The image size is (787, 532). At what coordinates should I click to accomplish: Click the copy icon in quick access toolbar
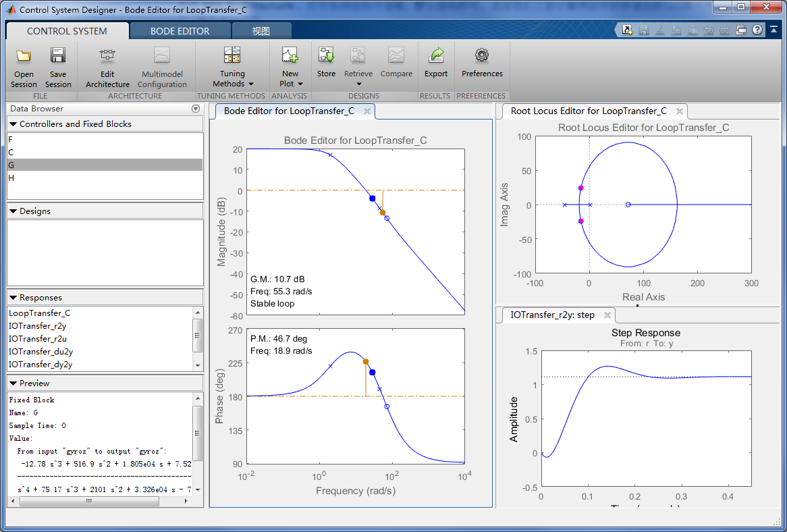click(x=676, y=30)
